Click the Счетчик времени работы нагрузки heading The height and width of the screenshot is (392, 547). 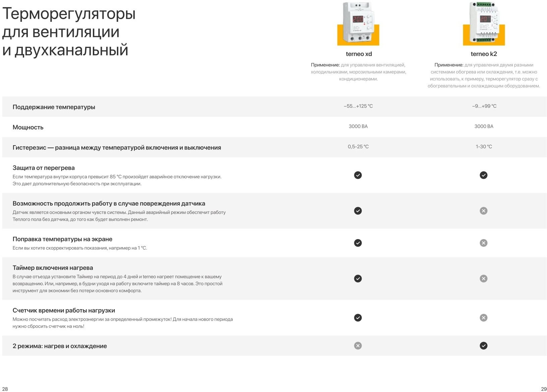coord(64,310)
